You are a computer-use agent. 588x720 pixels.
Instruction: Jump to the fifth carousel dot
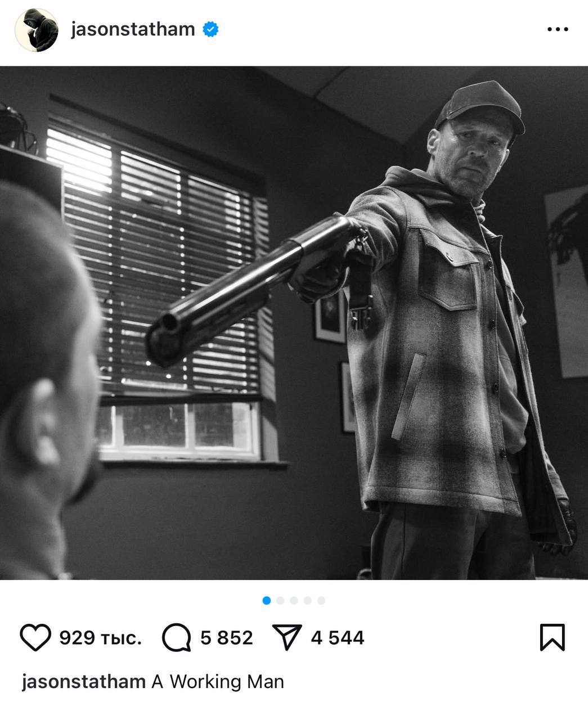(x=321, y=600)
